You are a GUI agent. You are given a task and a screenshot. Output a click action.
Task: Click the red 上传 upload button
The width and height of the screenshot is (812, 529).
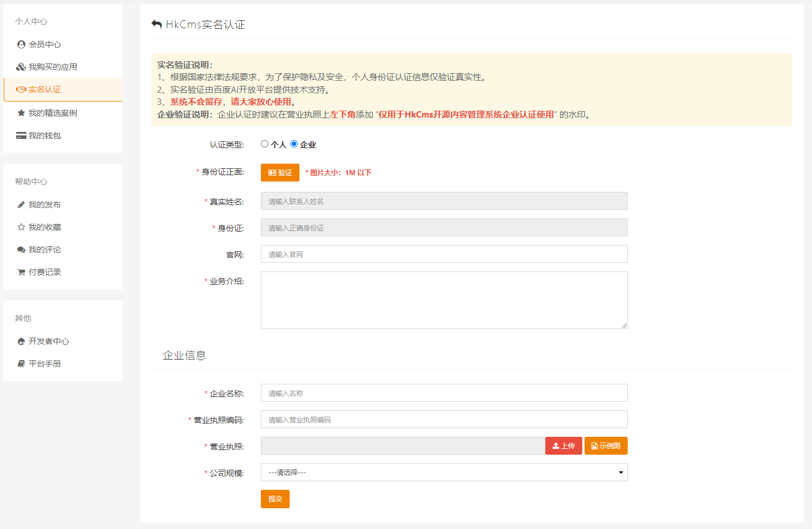(564, 446)
